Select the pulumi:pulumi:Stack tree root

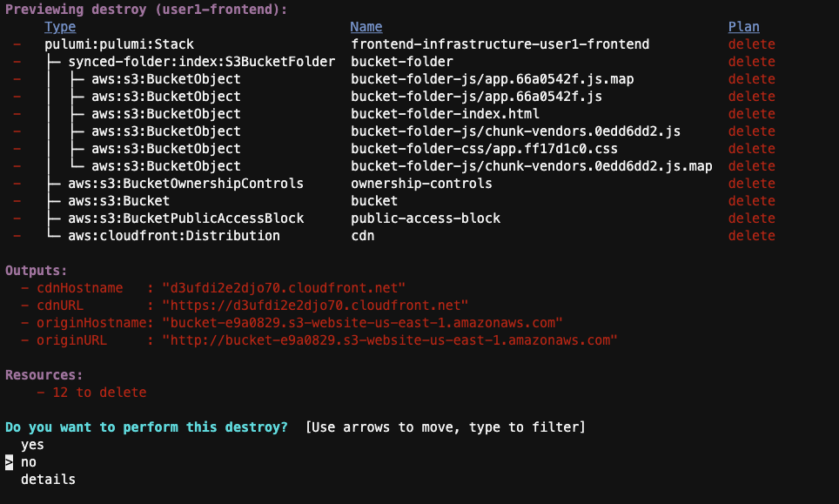[119, 44]
